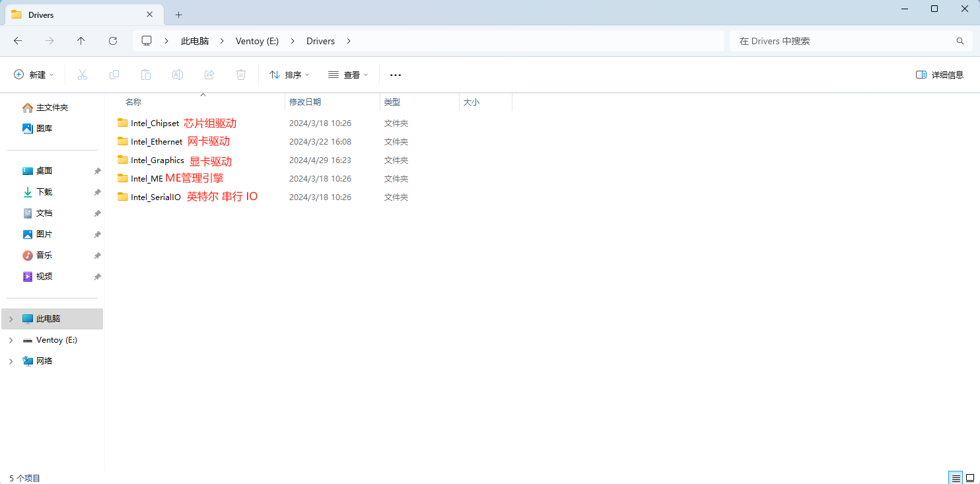The image size is (980, 484).
Task: Select the Intel_SerialIO folder icon
Action: (123, 197)
